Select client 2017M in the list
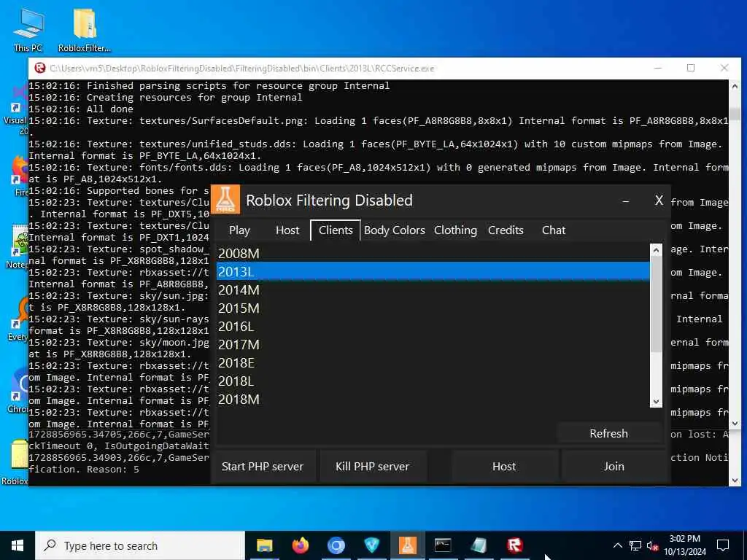 (433, 345)
